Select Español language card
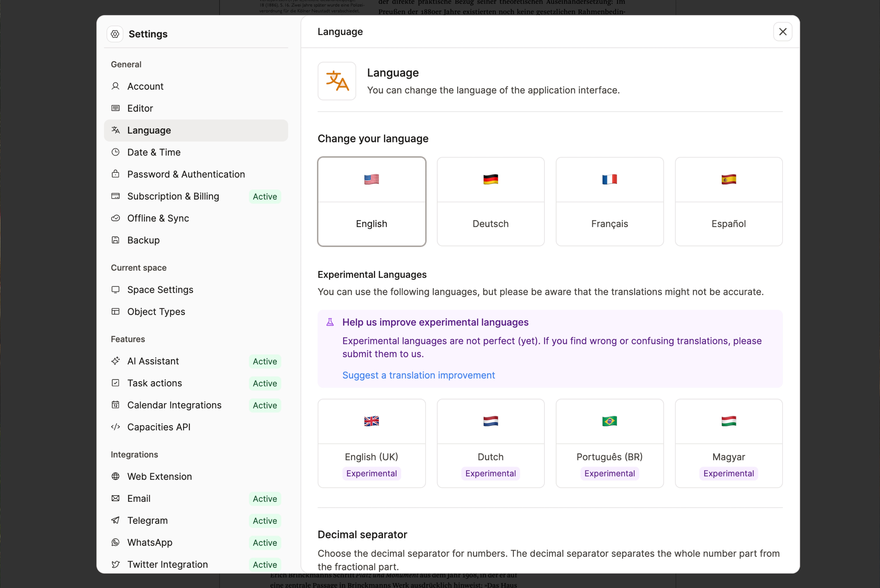Viewport: 880px width, 588px height. tap(729, 202)
